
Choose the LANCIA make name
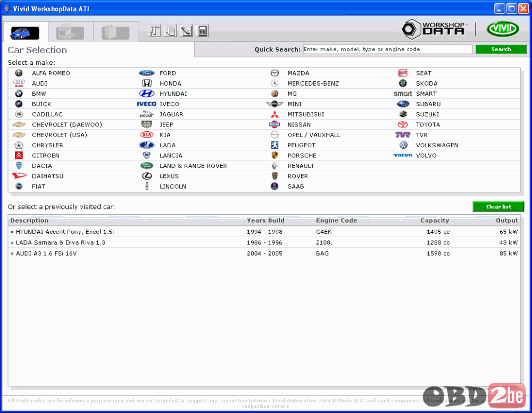171,156
